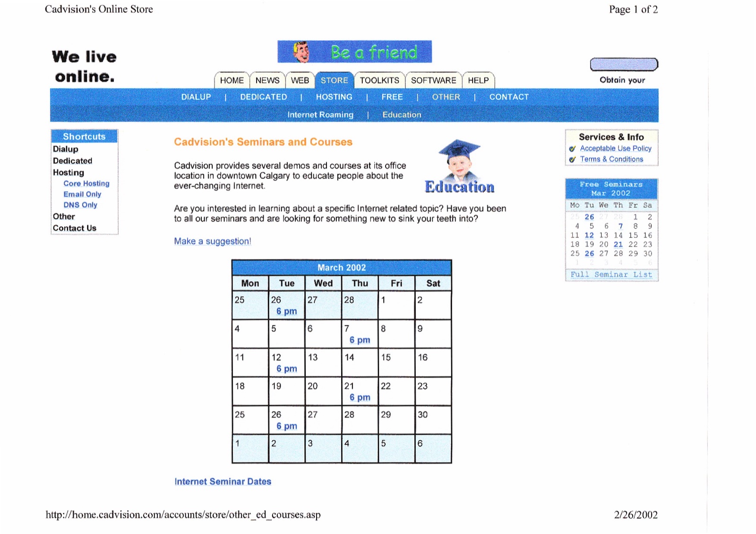Image resolution: width=756 pixels, height=534 pixels.
Task: Open the HELP tab
Action: pos(478,80)
